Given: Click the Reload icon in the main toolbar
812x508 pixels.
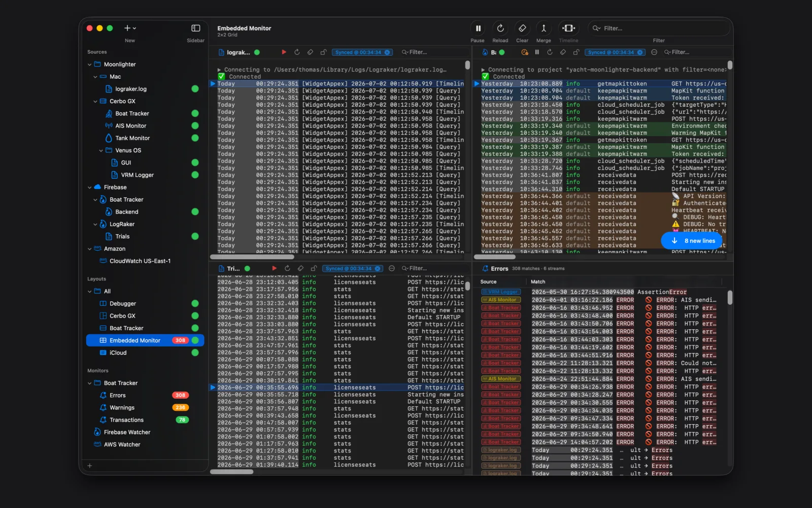Looking at the screenshot, I should coord(500,28).
